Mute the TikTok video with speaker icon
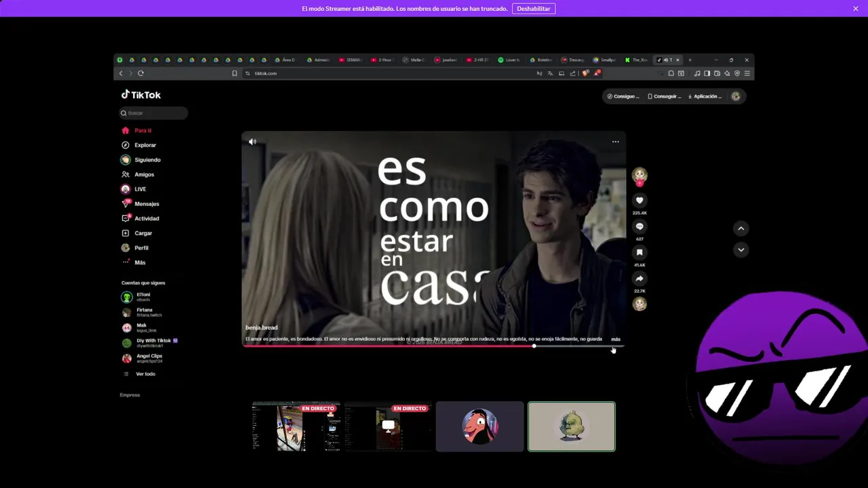Viewport: 868px width, 488px height. coord(252,142)
